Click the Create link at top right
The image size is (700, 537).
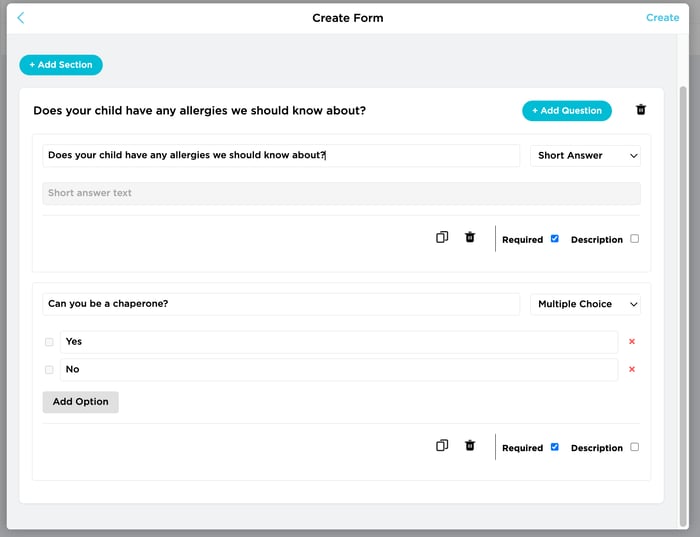pyautogui.click(x=662, y=18)
